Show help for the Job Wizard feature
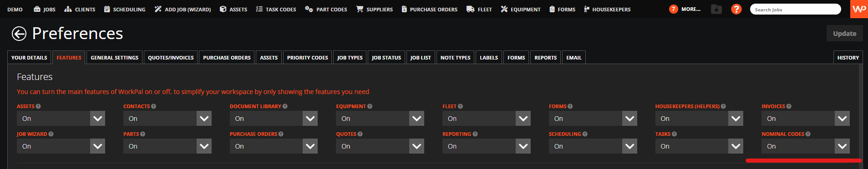Viewport: 868px width, 169px height. [x=51, y=134]
